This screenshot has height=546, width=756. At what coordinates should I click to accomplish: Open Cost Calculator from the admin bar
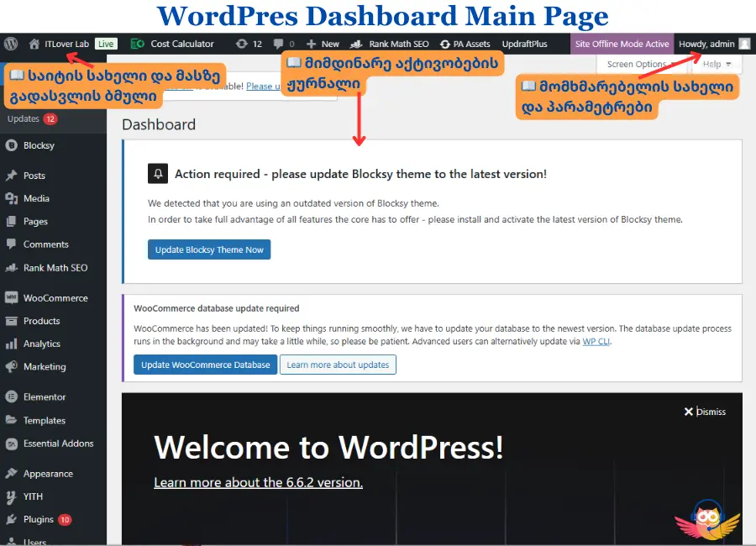point(173,44)
